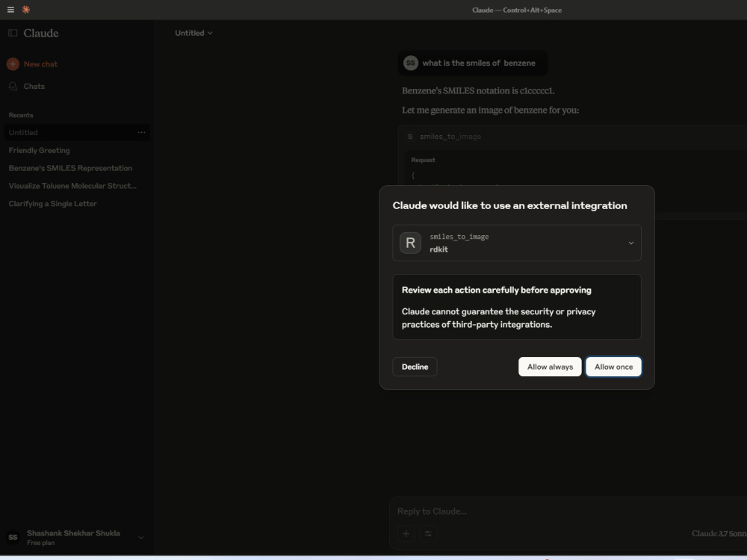Open the Chats list
The image size is (747, 560).
[34, 86]
